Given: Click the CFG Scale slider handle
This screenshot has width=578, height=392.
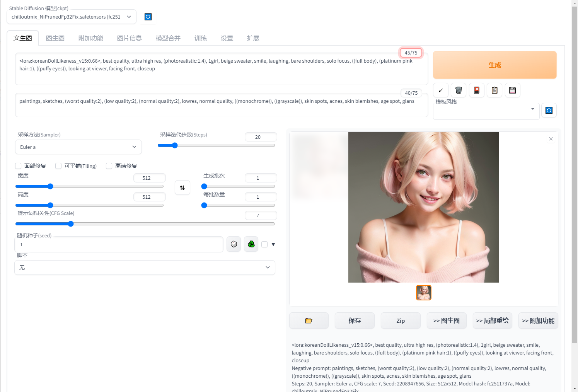Looking at the screenshot, I should [x=71, y=224].
